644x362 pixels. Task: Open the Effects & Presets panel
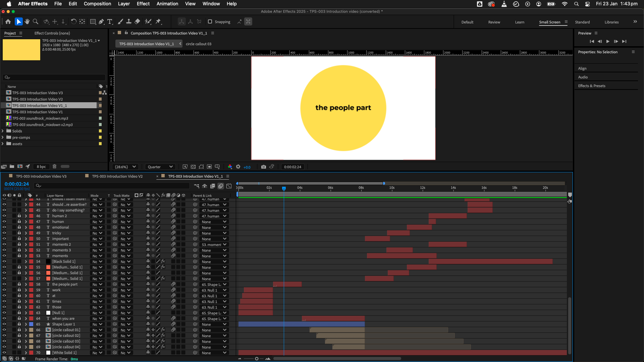(x=592, y=86)
